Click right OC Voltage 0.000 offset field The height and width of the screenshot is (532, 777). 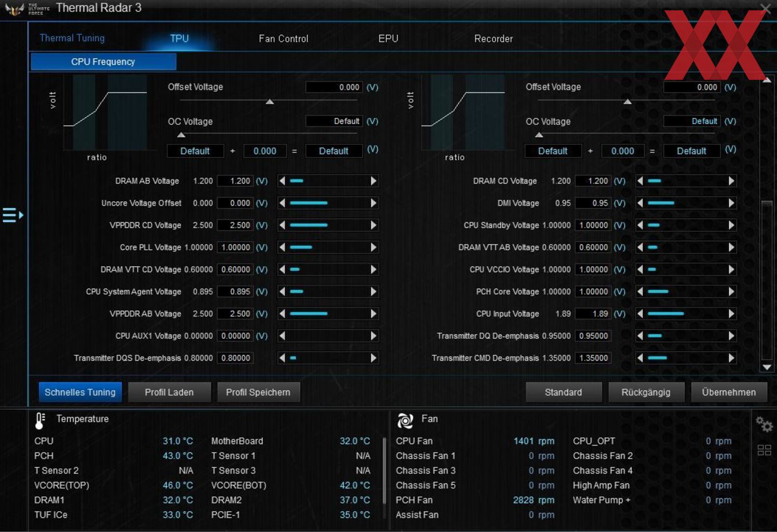623,151
